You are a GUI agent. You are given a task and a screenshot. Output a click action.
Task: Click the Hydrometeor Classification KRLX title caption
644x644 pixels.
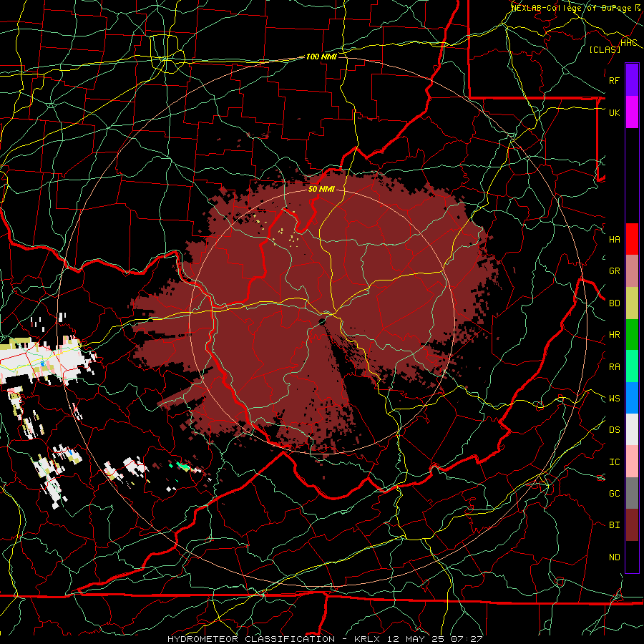[x=324, y=639]
